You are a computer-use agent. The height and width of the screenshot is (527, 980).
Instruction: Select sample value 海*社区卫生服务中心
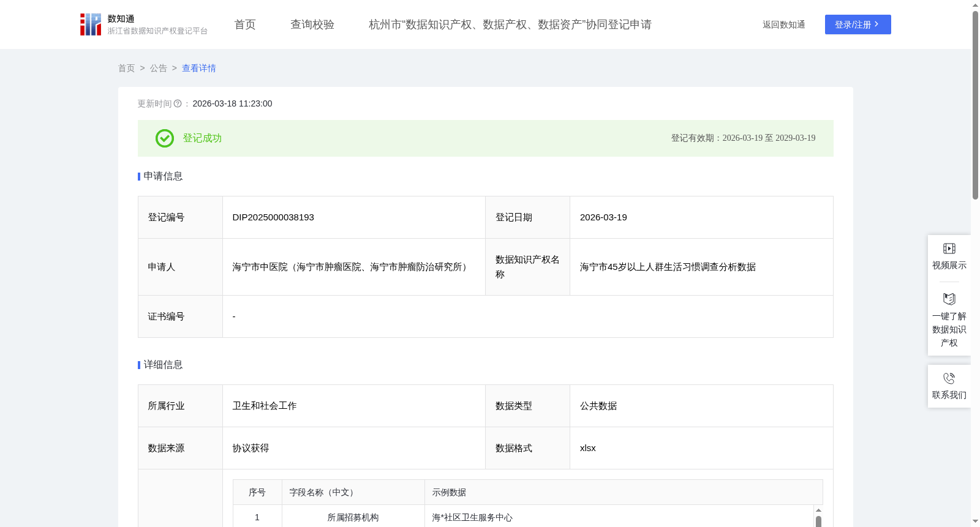pos(472,518)
